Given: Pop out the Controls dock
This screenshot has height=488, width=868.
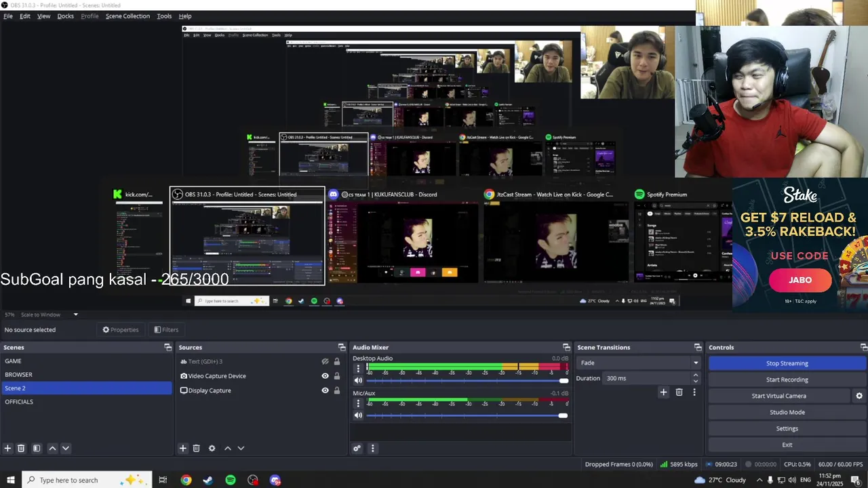Looking at the screenshot, I should tap(864, 347).
